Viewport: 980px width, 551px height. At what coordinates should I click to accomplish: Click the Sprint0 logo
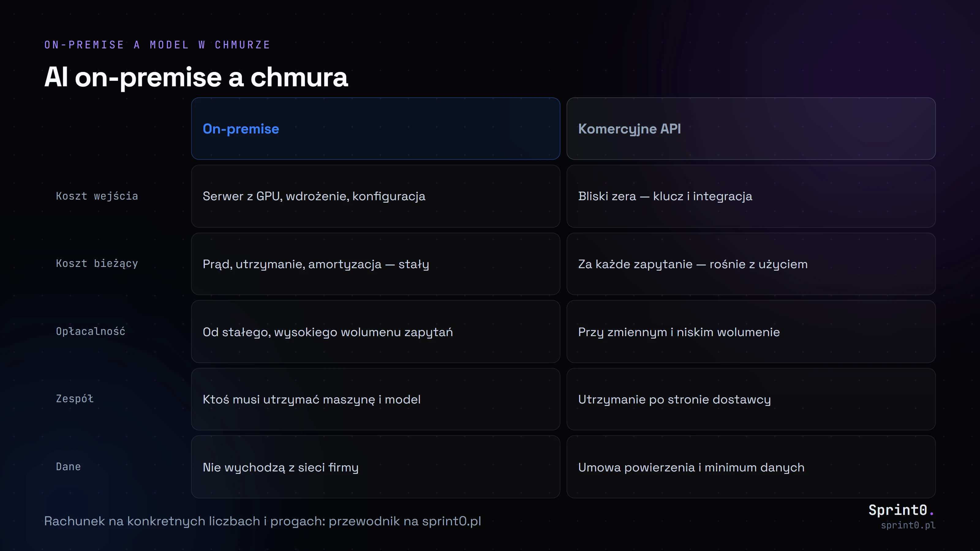pos(901,510)
